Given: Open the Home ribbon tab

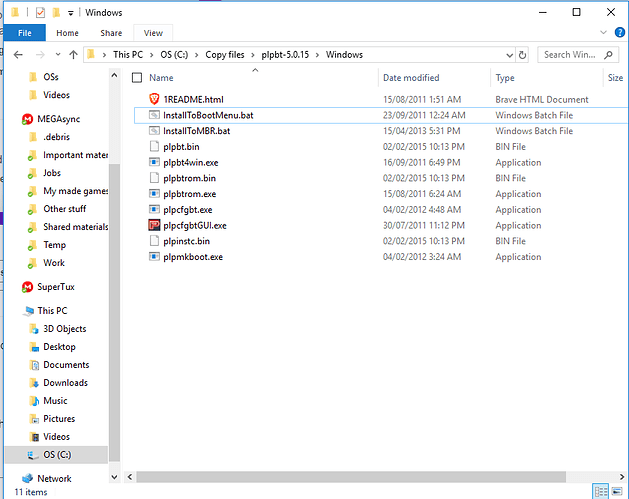Looking at the screenshot, I should (x=67, y=33).
